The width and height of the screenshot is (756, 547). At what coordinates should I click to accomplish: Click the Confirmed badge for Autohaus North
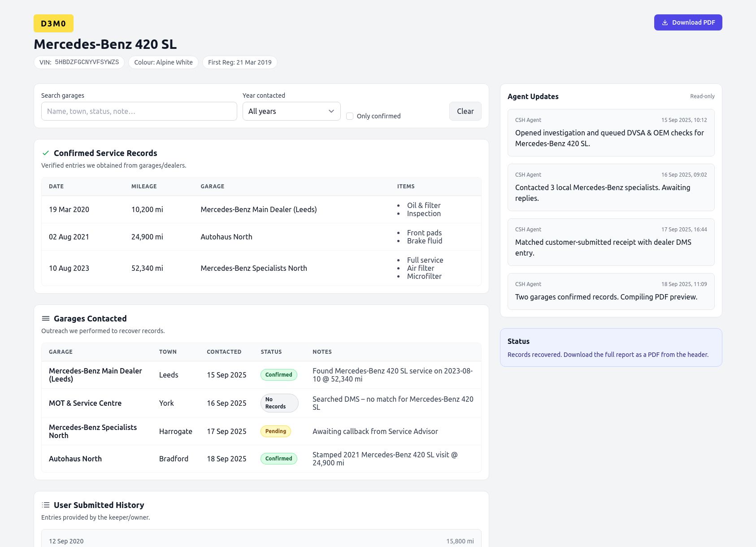click(x=278, y=459)
